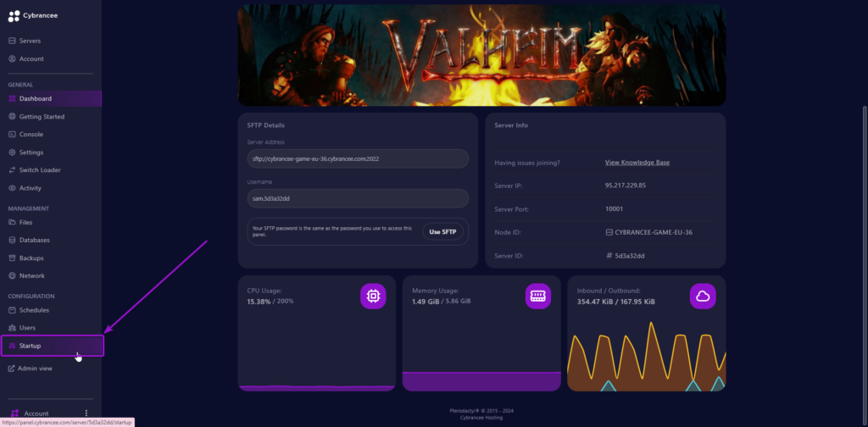Open Servers via its sidebar icon

point(12,41)
